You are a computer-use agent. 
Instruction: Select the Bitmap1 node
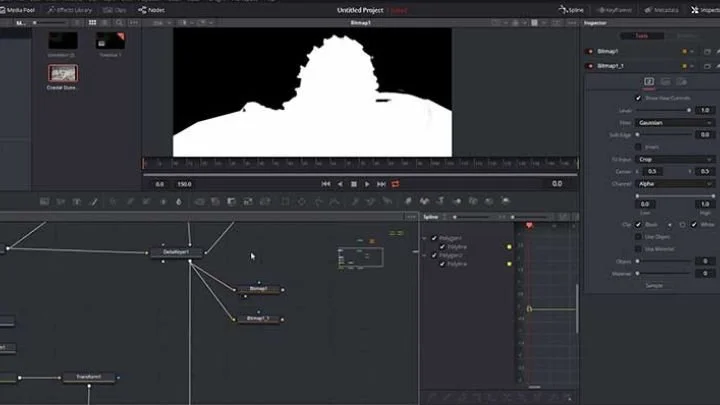click(259, 289)
